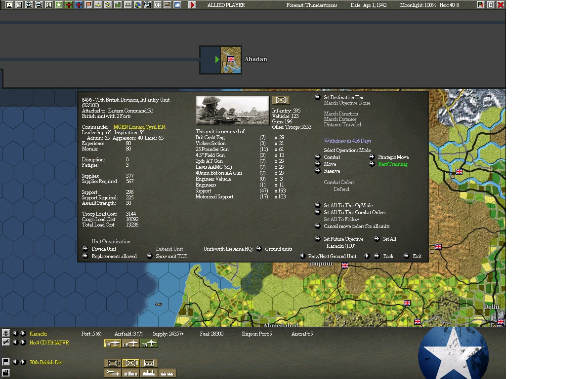Select the fortification unit symbol in bottom bar

point(149,363)
